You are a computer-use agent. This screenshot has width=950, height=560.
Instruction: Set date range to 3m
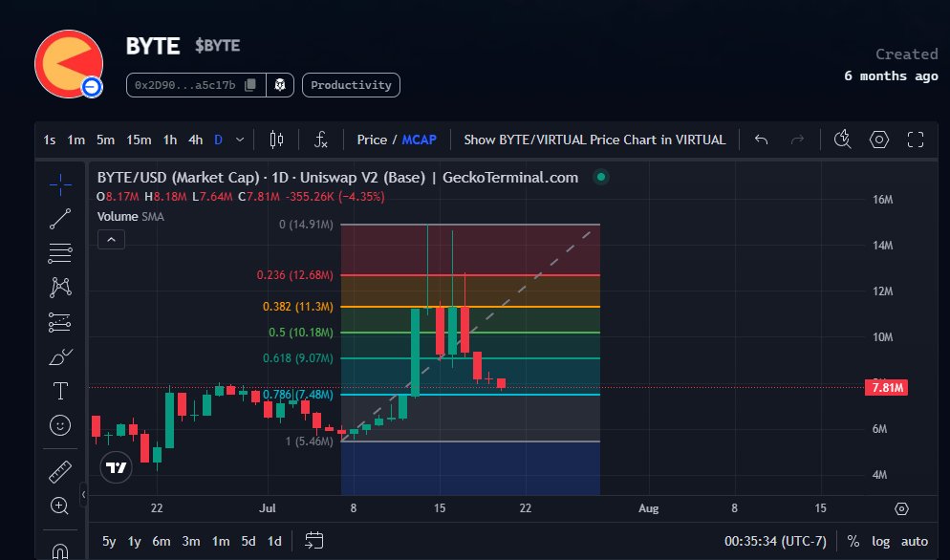pos(191,541)
